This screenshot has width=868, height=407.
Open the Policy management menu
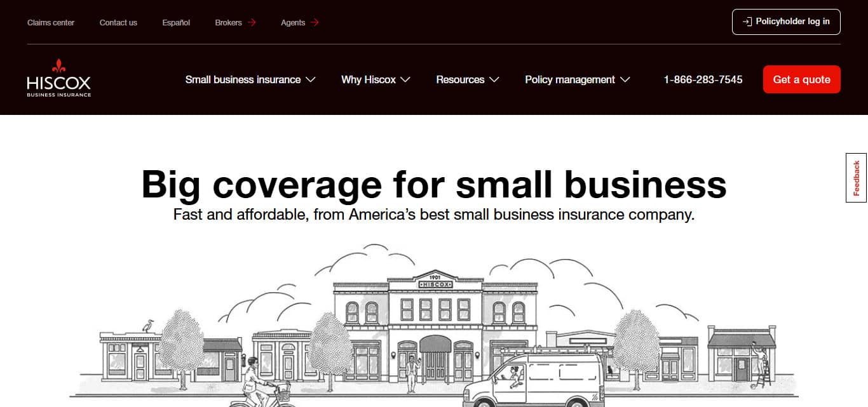pyautogui.click(x=578, y=79)
